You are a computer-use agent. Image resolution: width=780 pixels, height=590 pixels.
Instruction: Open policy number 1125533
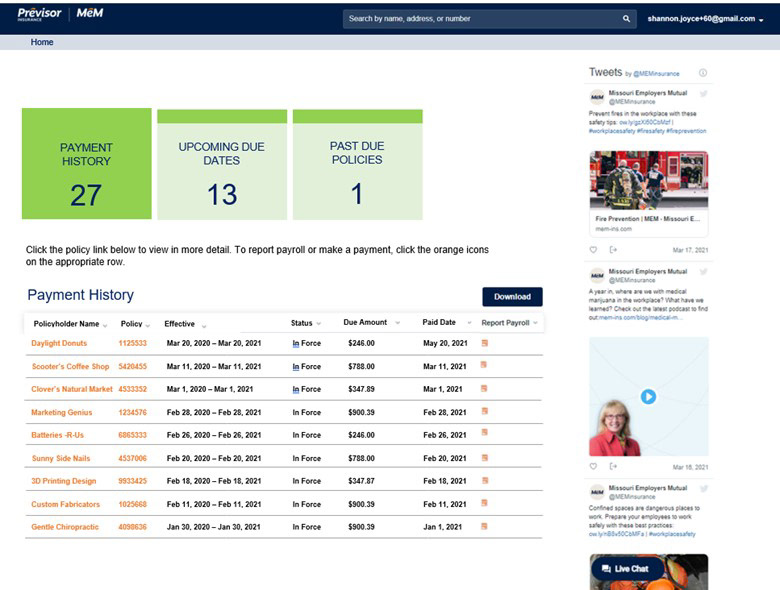(132, 343)
